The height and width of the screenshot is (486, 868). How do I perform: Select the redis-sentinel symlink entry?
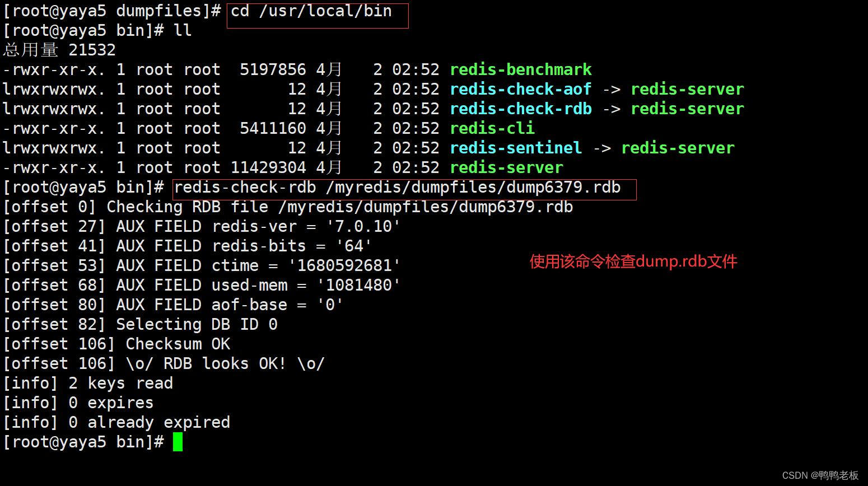(x=515, y=147)
